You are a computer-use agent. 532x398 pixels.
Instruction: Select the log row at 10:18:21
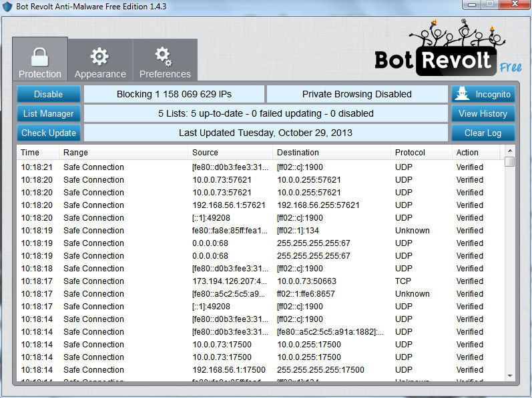[260, 167]
